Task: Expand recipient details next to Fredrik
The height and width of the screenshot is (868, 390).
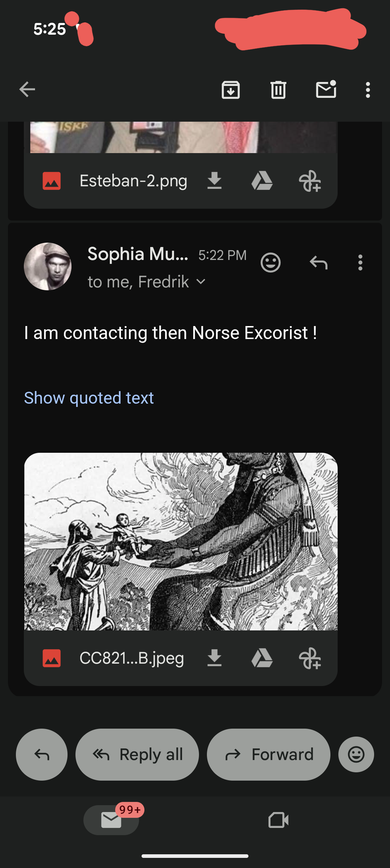Action: tap(201, 282)
